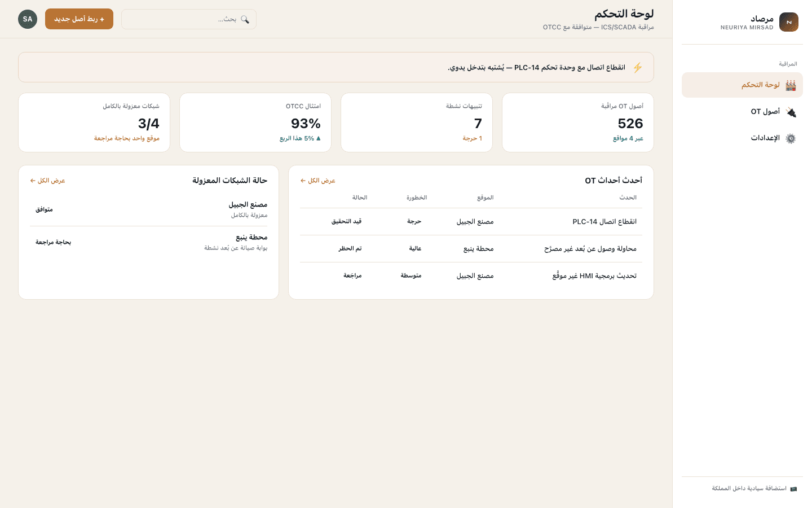Open لوحة التحكم dashboard menu item
The image size is (812, 508).
(x=742, y=85)
